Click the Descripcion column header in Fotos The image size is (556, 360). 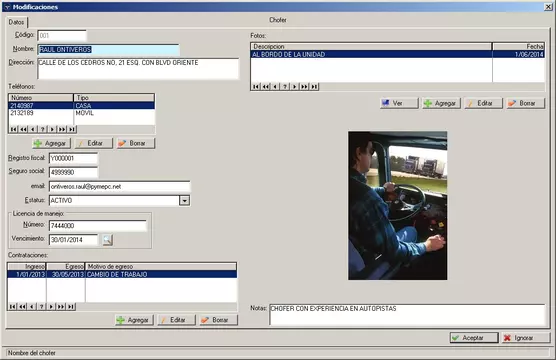pos(371,46)
